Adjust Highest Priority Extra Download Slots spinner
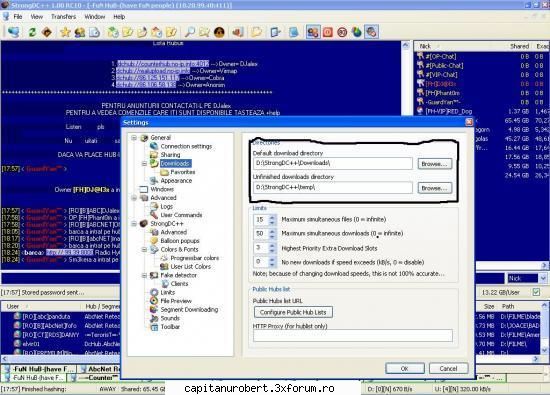This screenshot has height=395, width=550. (x=272, y=248)
